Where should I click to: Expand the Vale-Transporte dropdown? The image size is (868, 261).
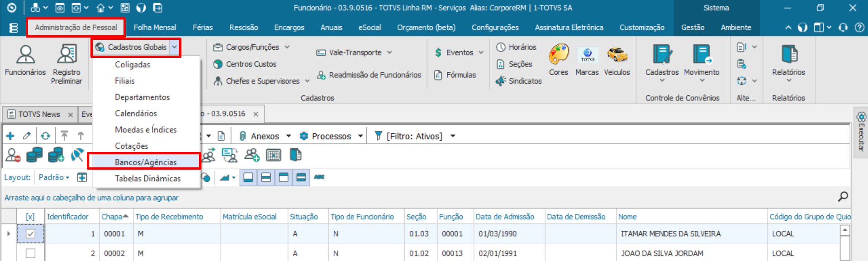click(x=389, y=52)
